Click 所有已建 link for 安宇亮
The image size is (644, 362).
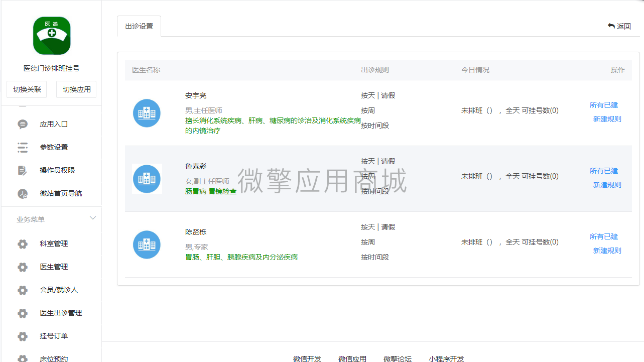pyautogui.click(x=604, y=105)
